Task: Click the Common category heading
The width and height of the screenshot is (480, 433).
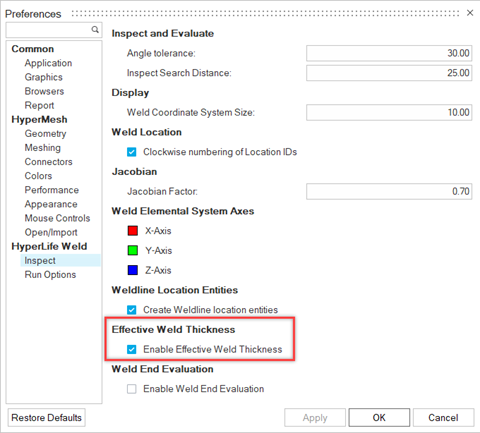Action: [33, 49]
